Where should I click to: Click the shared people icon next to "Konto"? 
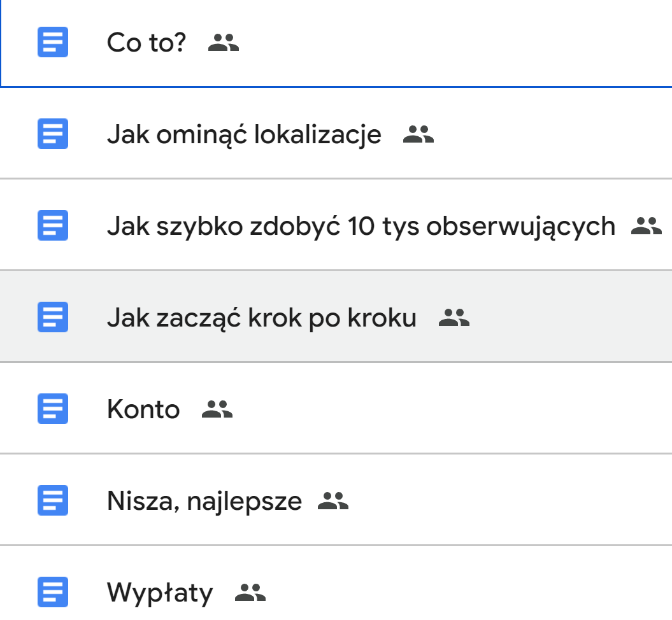217,409
